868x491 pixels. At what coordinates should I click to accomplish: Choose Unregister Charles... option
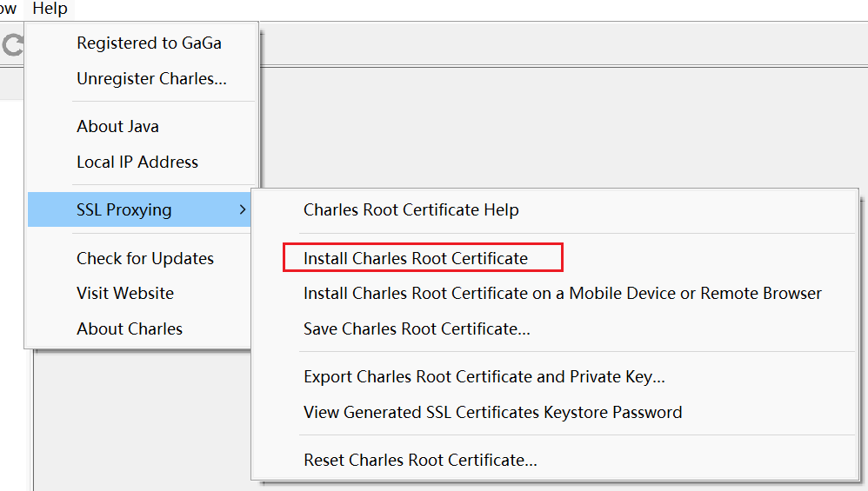pyautogui.click(x=151, y=78)
